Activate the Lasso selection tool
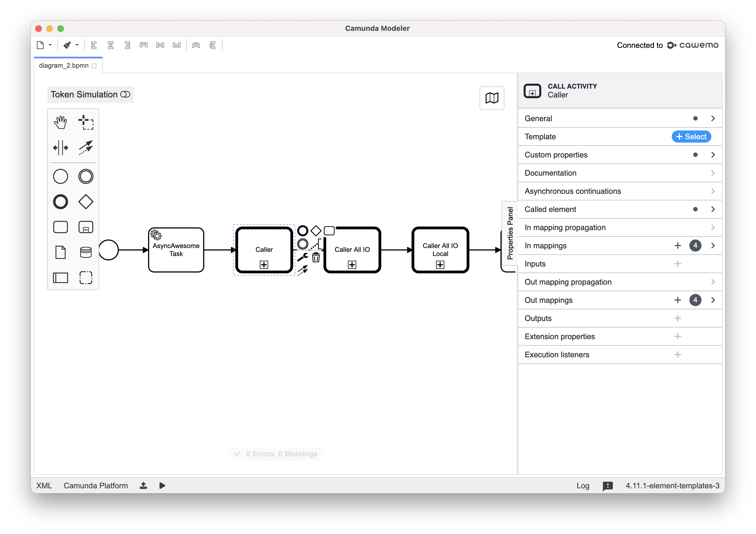 (86, 122)
